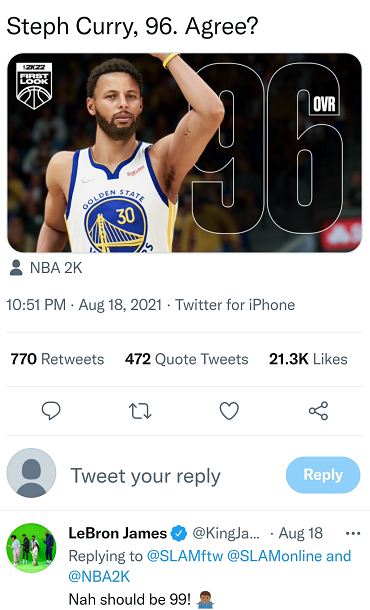Click the blue Reply button
Viewport: 370px width, 610px height.
(x=323, y=475)
